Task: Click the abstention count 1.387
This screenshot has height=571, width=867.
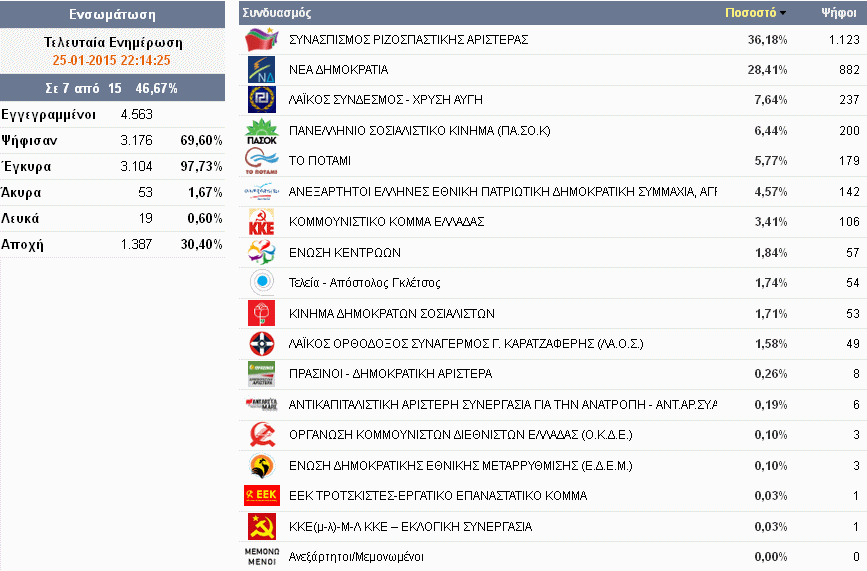Action: coord(137,244)
